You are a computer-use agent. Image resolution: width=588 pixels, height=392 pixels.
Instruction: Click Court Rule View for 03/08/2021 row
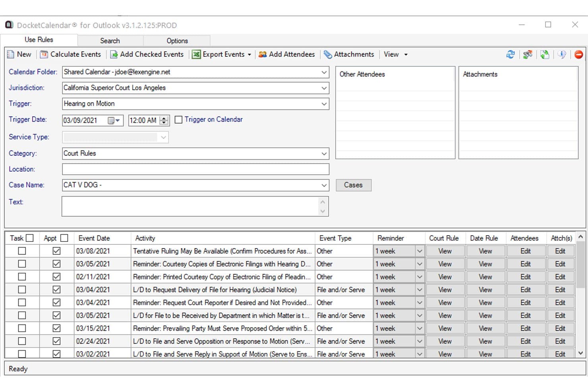[445, 251]
